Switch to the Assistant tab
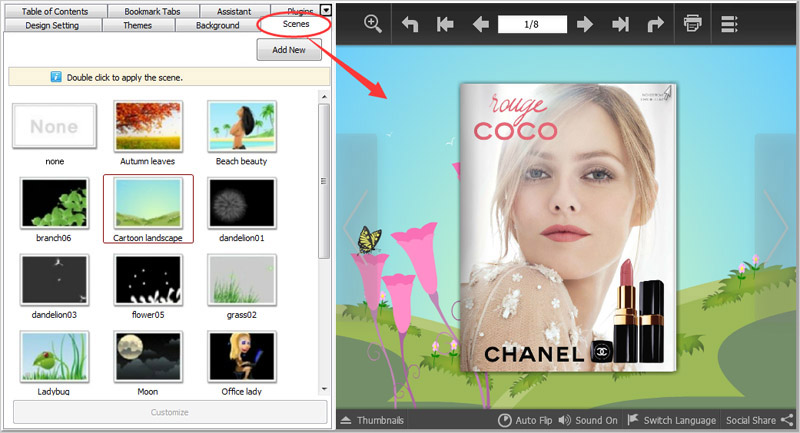800x433 pixels. tap(234, 11)
